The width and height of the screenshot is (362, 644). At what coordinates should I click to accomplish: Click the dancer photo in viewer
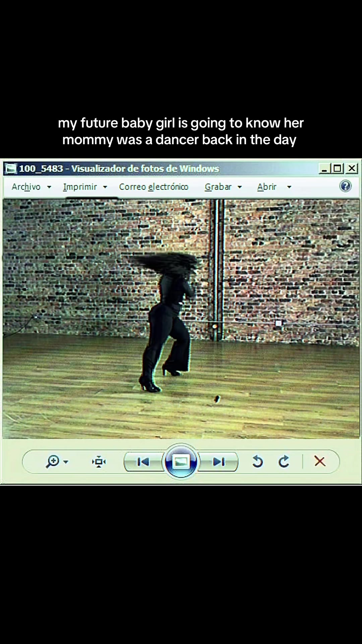coord(181,319)
